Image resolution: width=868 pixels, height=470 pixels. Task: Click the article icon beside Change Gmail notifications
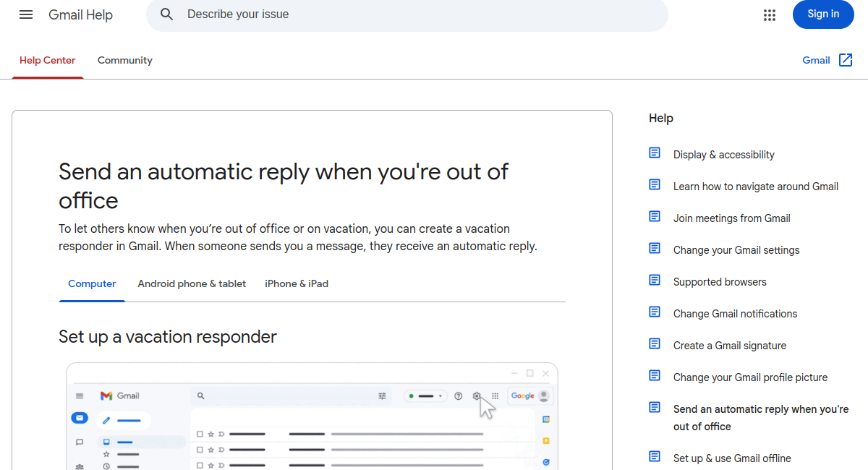coord(655,312)
